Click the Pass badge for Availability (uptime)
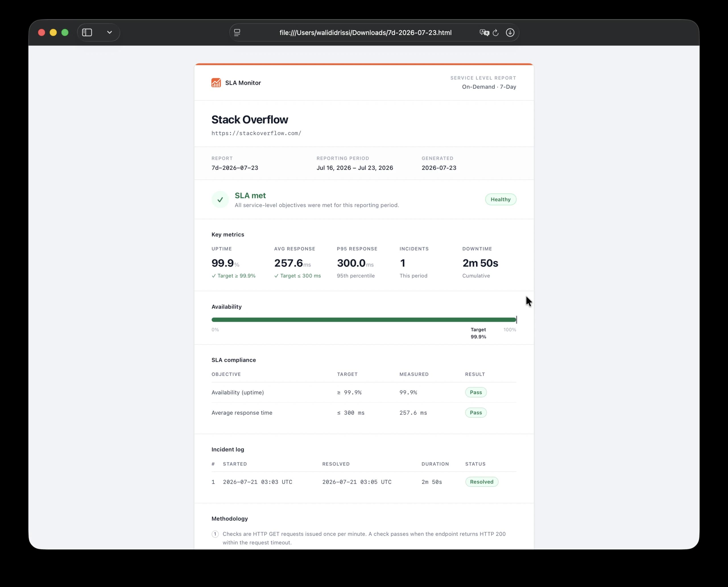Image resolution: width=728 pixels, height=587 pixels. [x=476, y=392]
